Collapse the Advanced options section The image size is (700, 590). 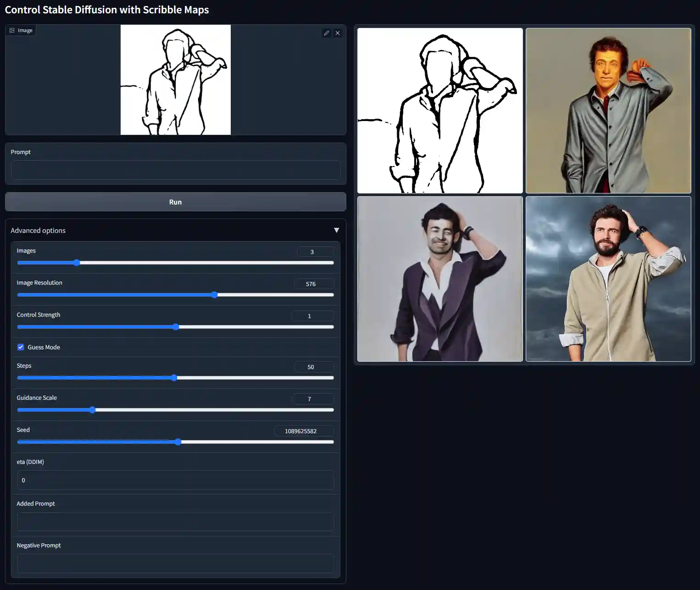(x=336, y=230)
